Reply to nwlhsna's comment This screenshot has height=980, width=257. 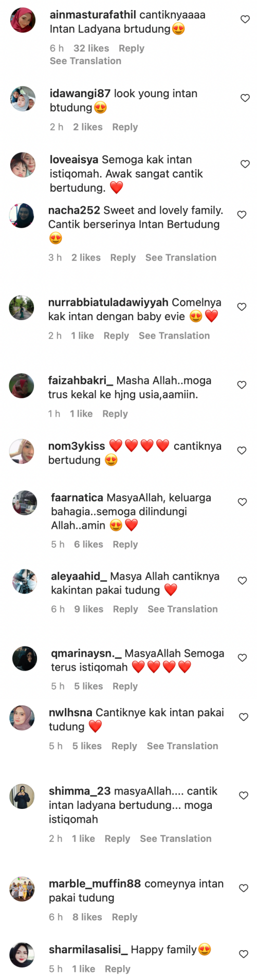tap(124, 746)
